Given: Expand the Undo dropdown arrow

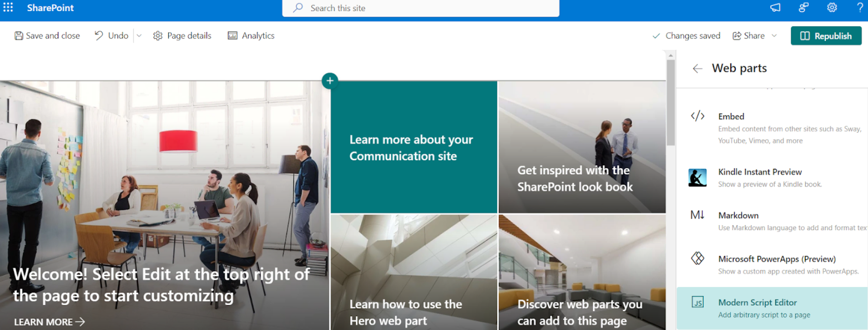Looking at the screenshot, I should (139, 35).
